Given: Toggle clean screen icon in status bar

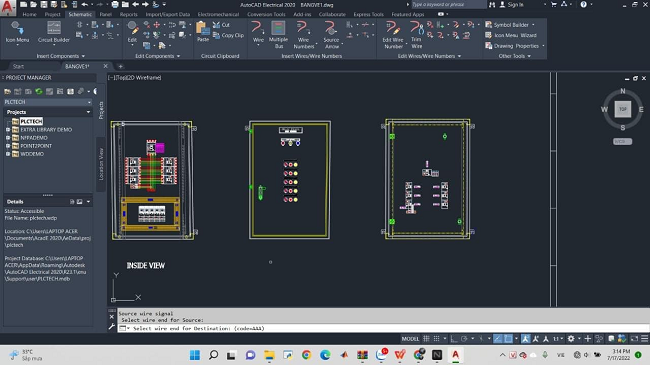Looking at the screenshot, I should (x=634, y=339).
